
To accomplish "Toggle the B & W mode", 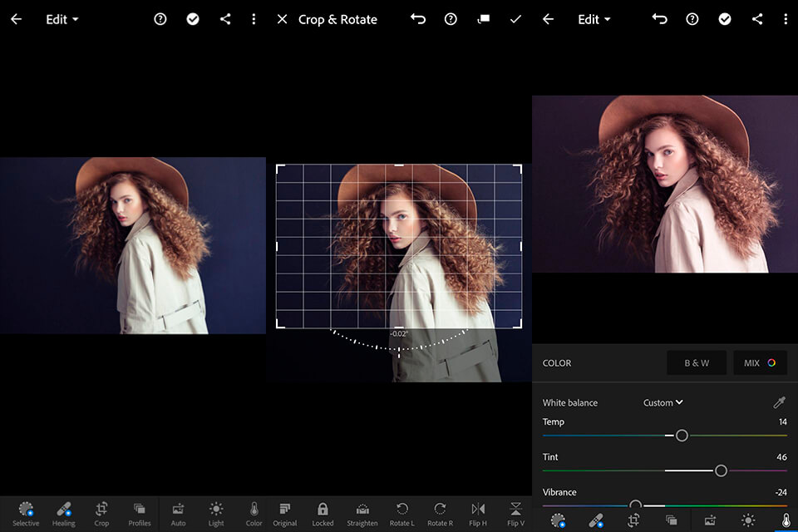I will click(697, 363).
